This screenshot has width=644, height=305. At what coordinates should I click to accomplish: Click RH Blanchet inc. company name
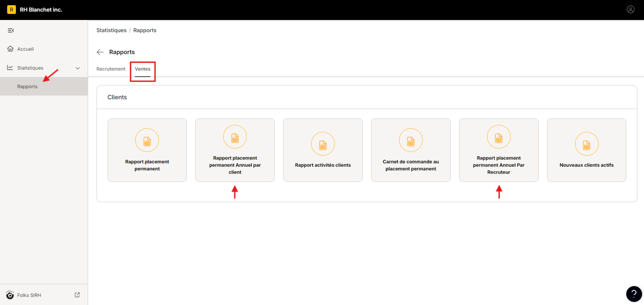tap(41, 10)
